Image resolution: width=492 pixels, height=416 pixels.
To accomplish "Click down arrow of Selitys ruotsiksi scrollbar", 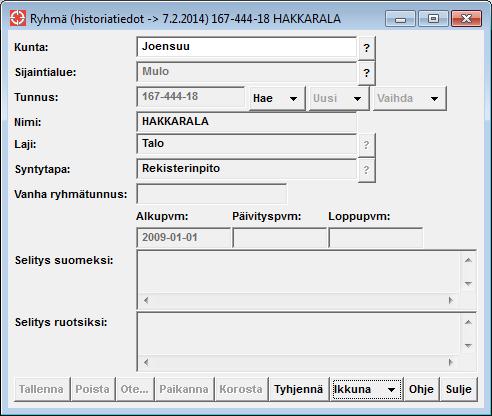I will pos(468,346).
